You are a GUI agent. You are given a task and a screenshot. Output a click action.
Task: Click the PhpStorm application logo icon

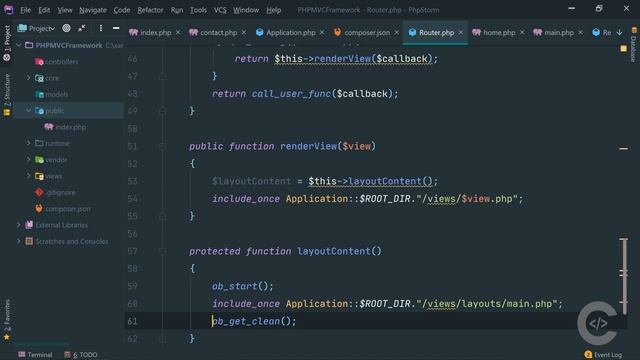click(x=8, y=9)
